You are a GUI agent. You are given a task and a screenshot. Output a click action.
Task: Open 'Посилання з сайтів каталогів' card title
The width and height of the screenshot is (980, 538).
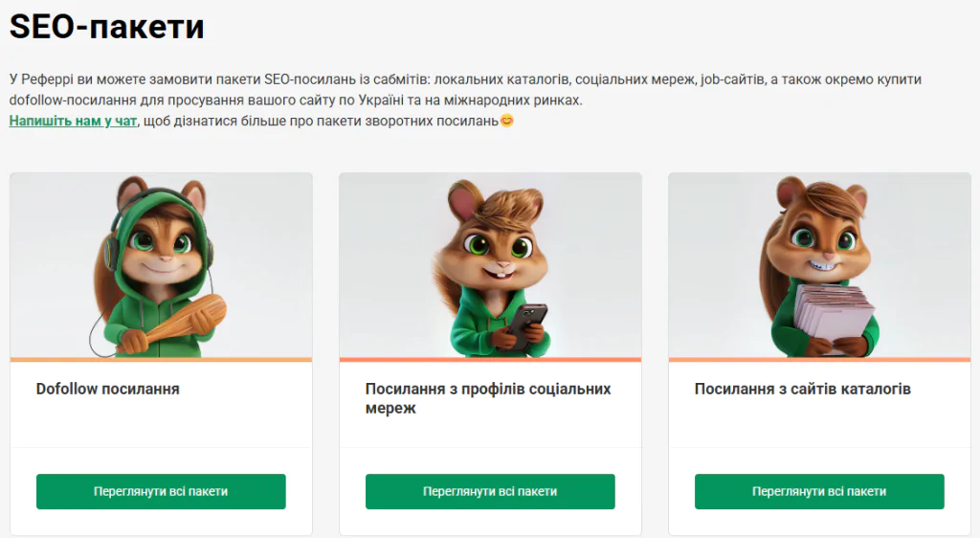click(x=803, y=389)
